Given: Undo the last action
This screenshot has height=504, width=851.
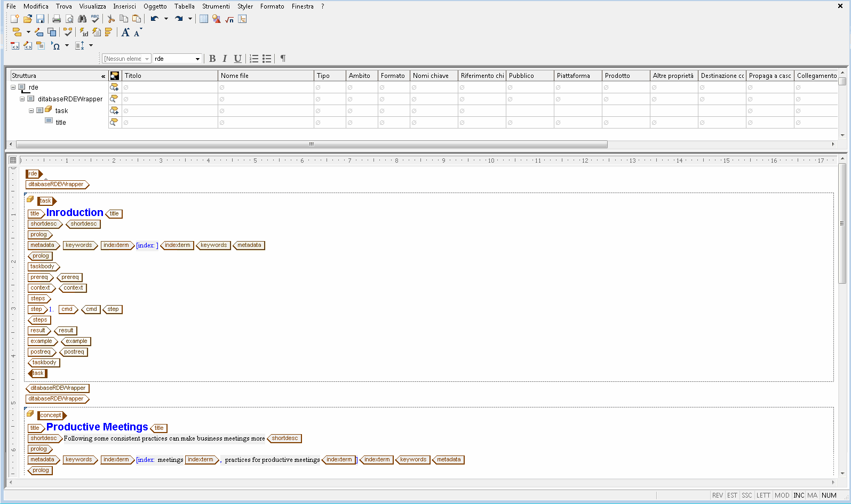Looking at the screenshot, I should (154, 19).
